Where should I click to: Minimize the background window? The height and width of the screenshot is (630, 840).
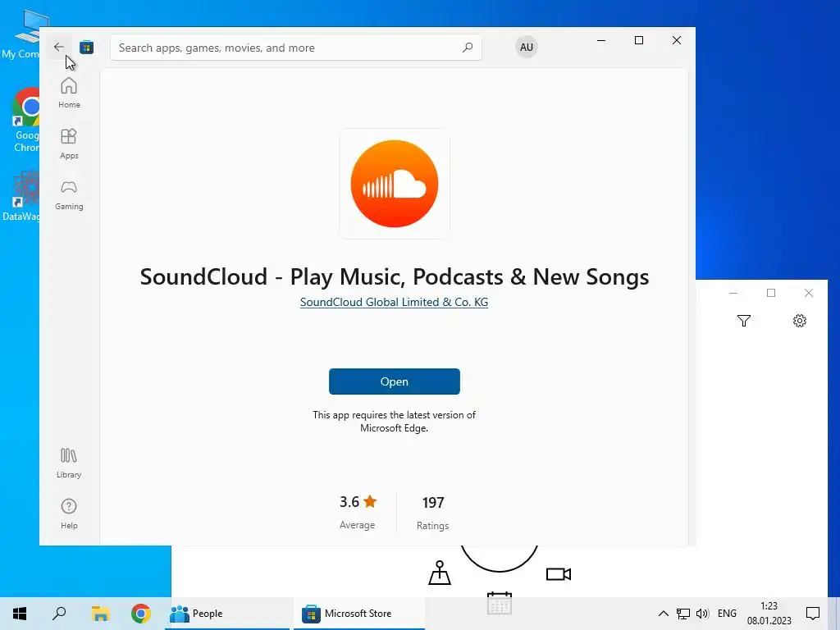point(733,293)
